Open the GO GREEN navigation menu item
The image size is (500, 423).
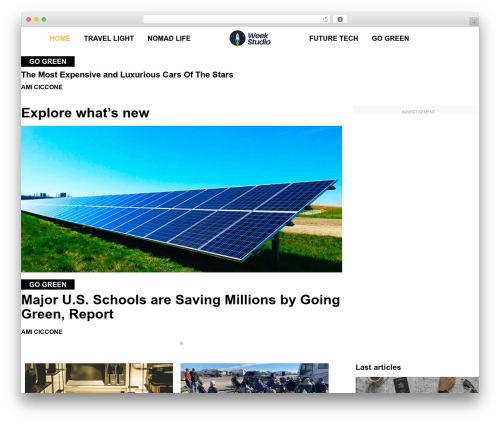(x=390, y=38)
